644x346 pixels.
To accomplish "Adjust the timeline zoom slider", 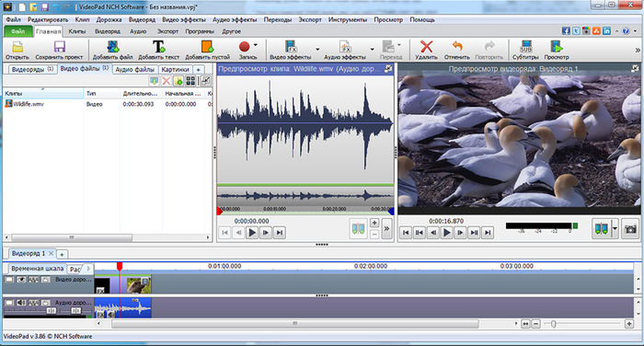I will (554, 324).
